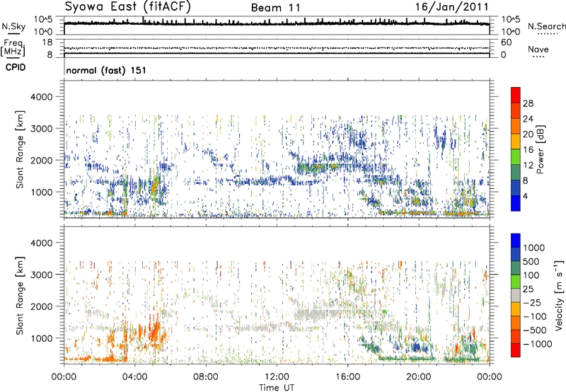Viewport: 566px width, 392px height.
Task: Click the "20" tick on the power colorbar
Action: (528, 134)
